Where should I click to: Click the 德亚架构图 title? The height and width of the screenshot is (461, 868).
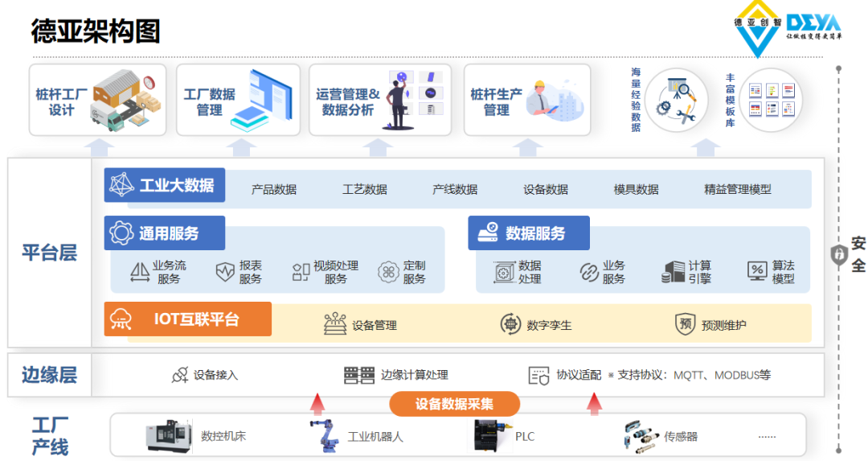pos(96,31)
